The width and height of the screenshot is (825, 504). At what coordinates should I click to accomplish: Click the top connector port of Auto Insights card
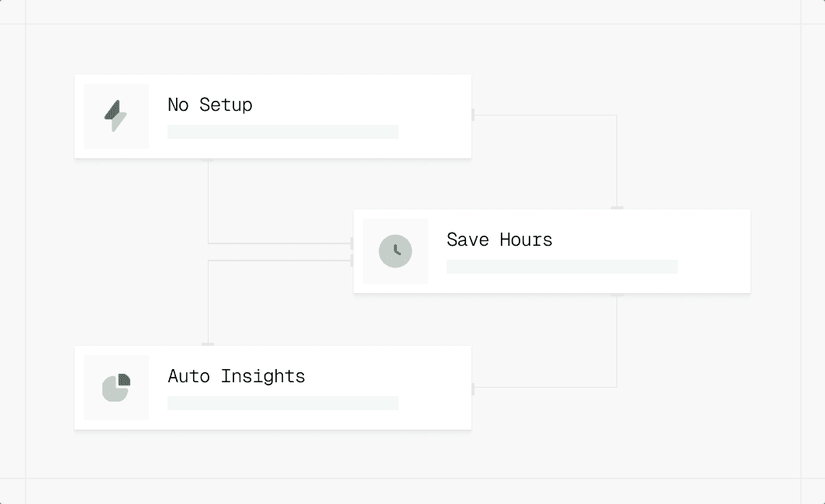coord(208,344)
